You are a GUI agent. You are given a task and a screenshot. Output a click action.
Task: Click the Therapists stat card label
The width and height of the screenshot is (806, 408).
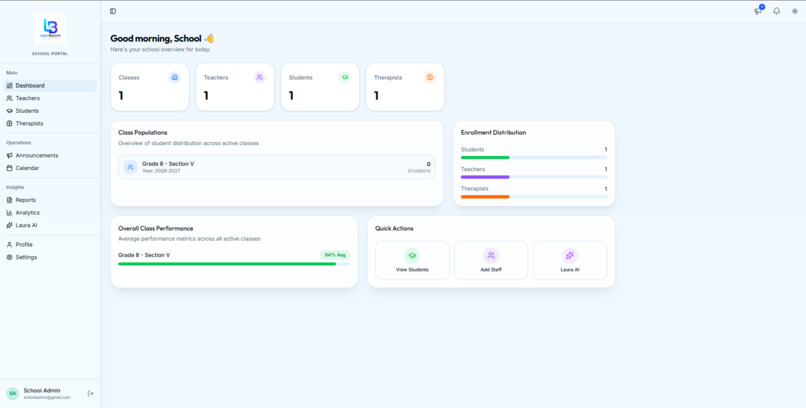(388, 78)
